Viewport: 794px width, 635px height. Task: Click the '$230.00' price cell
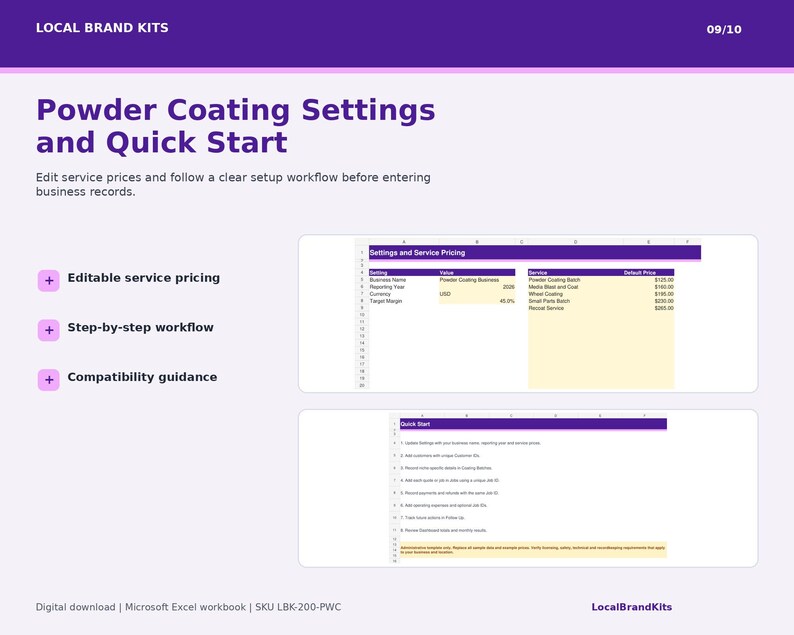click(x=649, y=301)
